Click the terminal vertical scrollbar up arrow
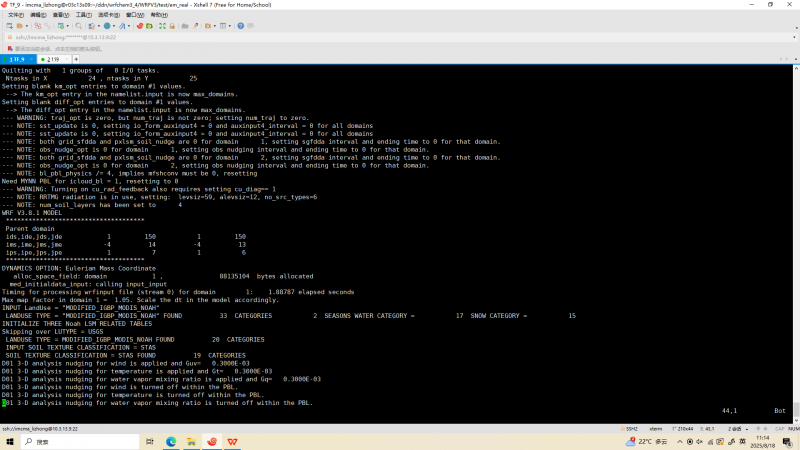This screenshot has width=800, height=450. (796, 68)
